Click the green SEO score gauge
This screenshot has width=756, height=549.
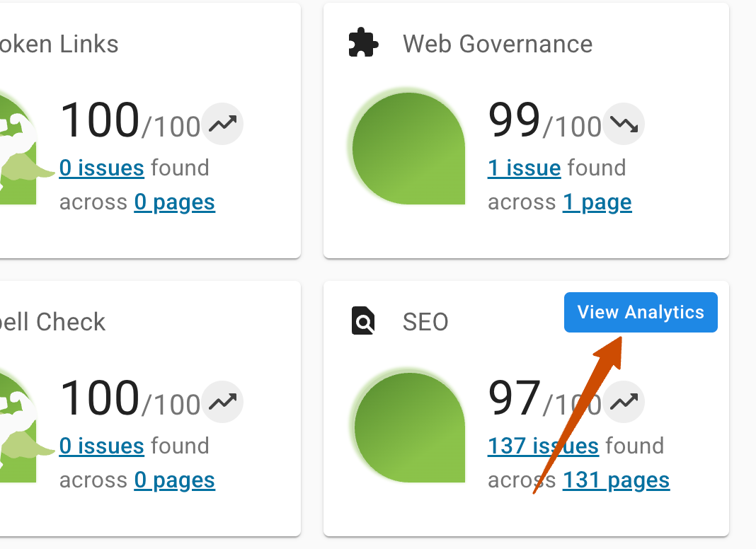(407, 425)
